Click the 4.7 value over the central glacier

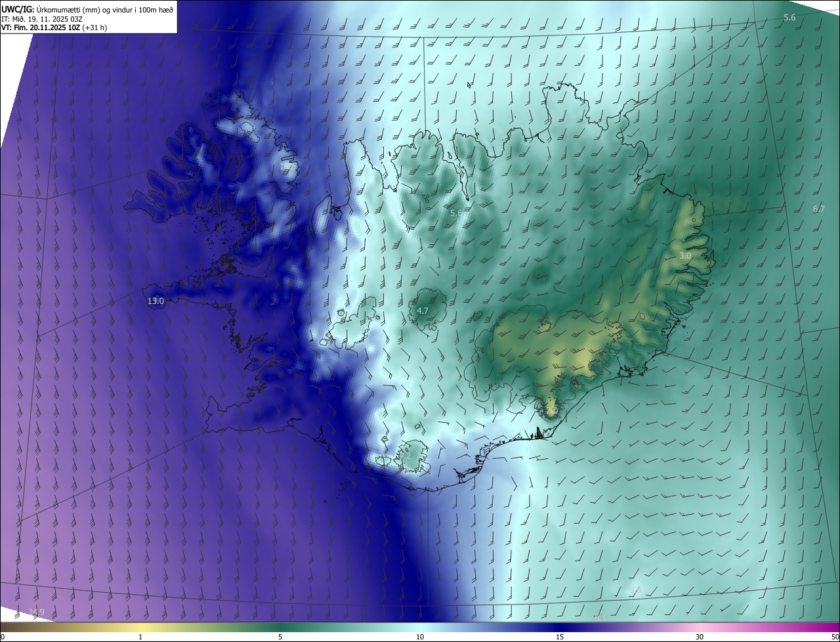[x=423, y=310]
